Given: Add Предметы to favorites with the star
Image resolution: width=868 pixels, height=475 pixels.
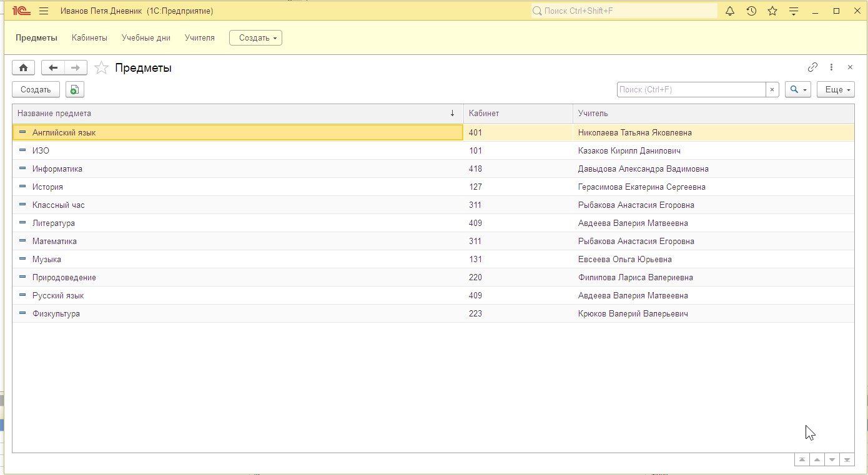Looking at the screenshot, I should click(101, 68).
